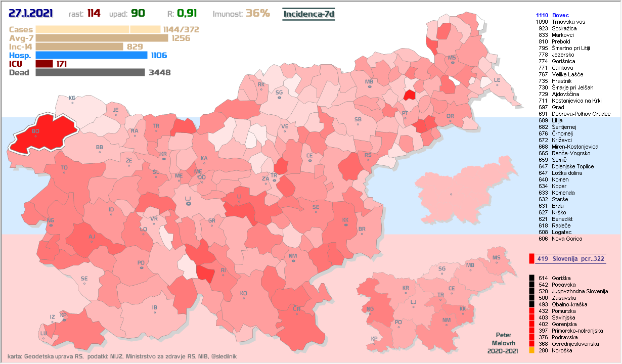The width and height of the screenshot is (622, 364).
Task: Click the 27.1.2021 date heading
Action: click(x=31, y=14)
